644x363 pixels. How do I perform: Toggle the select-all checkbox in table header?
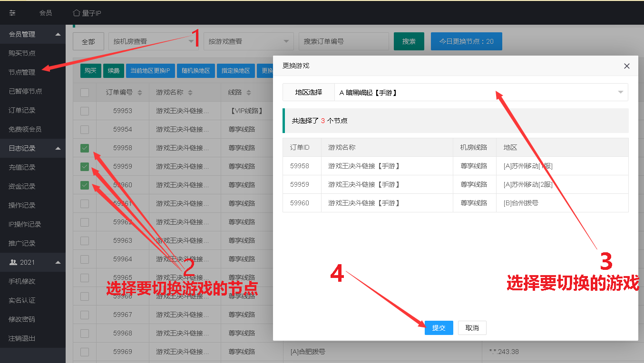pos(85,93)
